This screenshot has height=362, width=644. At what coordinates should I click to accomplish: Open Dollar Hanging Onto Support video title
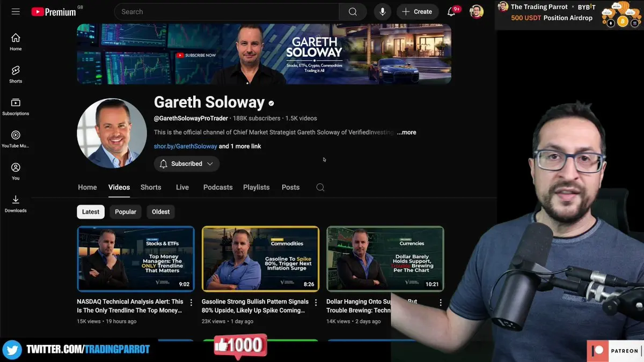coord(372,306)
